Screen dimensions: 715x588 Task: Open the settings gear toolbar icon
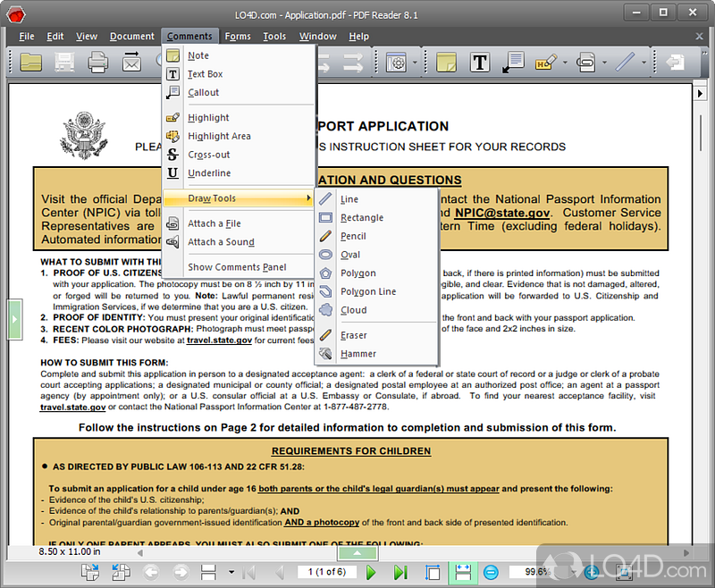point(396,63)
